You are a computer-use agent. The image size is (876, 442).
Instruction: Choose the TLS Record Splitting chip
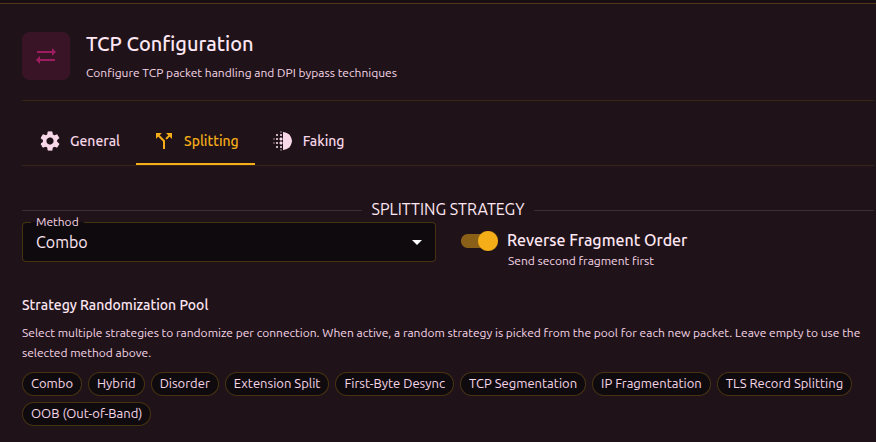(x=784, y=383)
